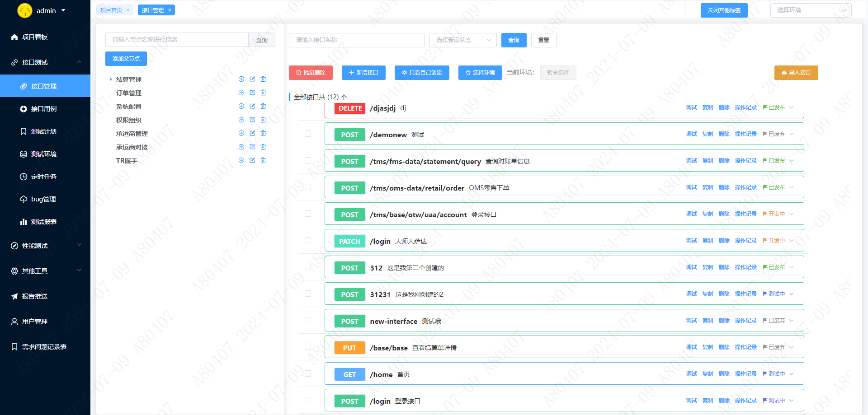Image resolution: width=868 pixels, height=415 pixels.
Task: Select checkbox of /tms/oms-data/retail/order row
Action: 308,187
